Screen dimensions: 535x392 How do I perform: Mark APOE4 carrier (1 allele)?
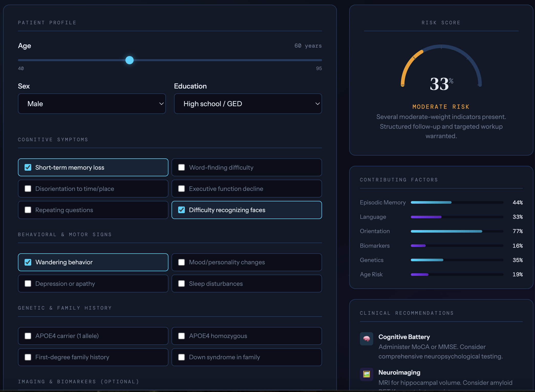pyautogui.click(x=28, y=336)
